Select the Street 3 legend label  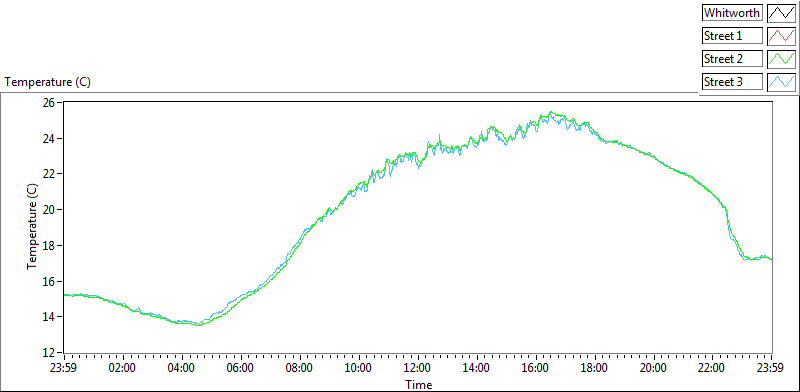[732, 82]
